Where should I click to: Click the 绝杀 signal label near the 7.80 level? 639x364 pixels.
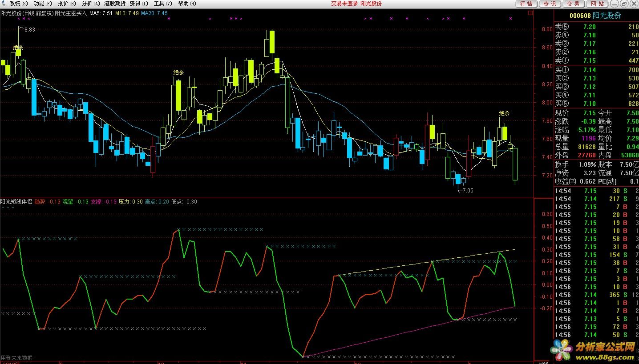point(504,113)
